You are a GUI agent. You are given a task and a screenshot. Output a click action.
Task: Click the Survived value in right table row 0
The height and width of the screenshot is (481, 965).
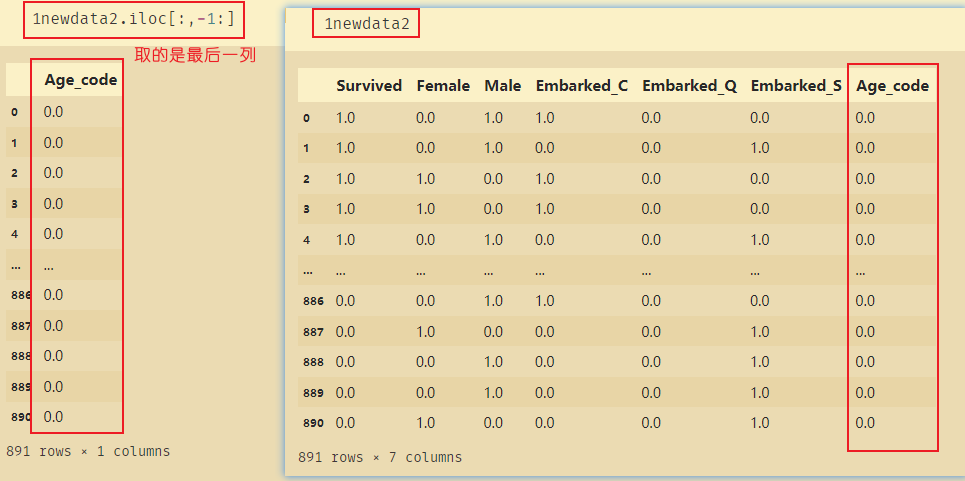click(347, 118)
